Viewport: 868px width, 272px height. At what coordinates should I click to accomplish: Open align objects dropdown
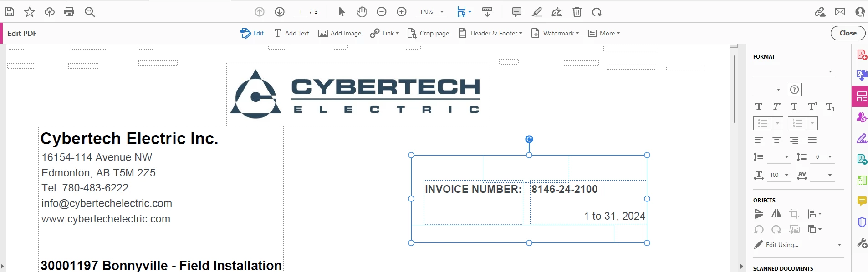point(814,214)
